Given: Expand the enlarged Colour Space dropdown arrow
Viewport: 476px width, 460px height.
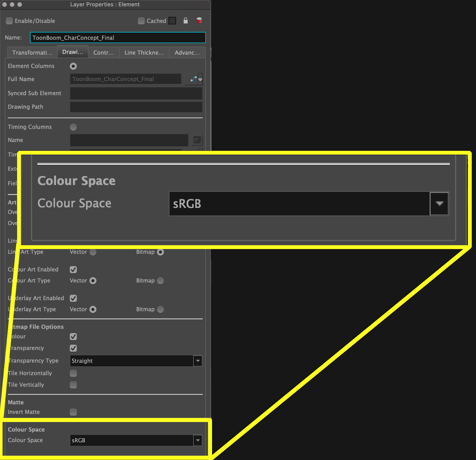Looking at the screenshot, I should 439,204.
